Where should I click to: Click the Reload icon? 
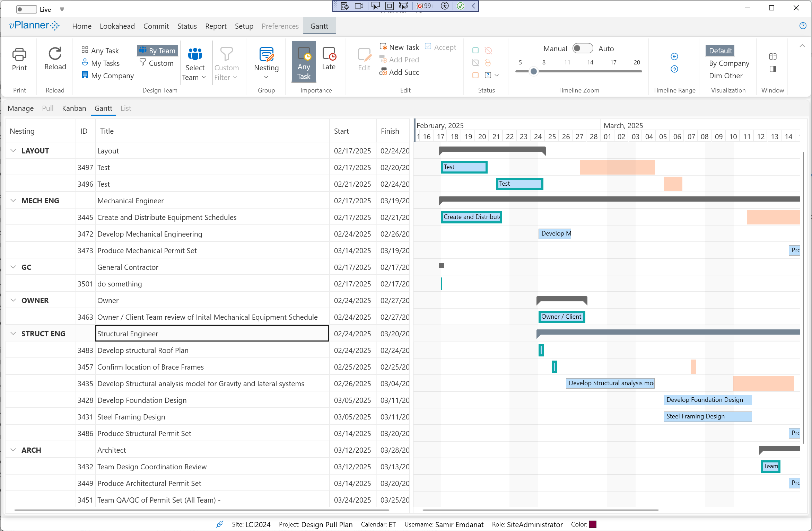point(55,54)
